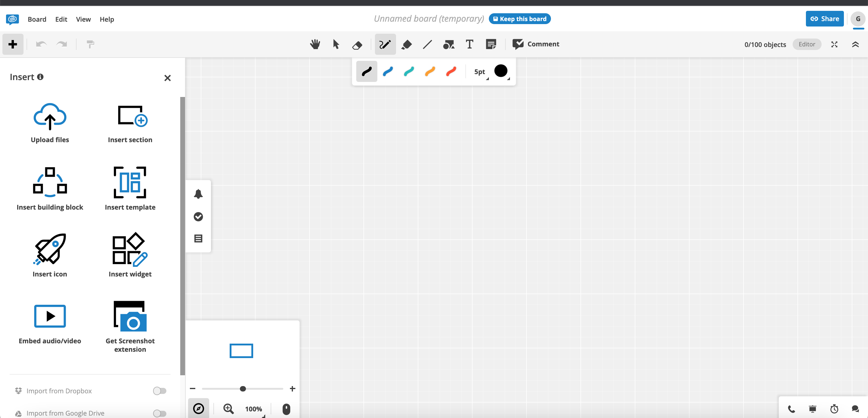Screen dimensions: 868x418
Task: Click the Conceptboard logo
Action: pyautogui.click(x=12, y=19)
